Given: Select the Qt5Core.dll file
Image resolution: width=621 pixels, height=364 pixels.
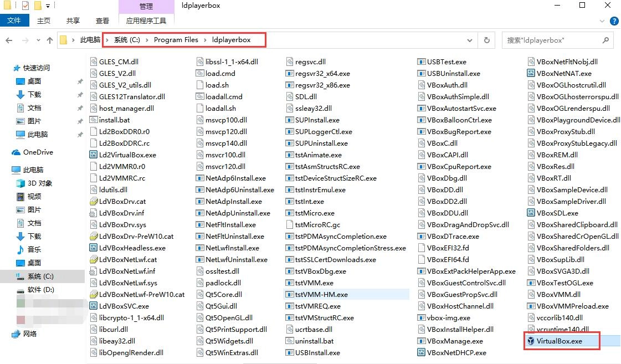Looking at the screenshot, I should coord(219,295).
